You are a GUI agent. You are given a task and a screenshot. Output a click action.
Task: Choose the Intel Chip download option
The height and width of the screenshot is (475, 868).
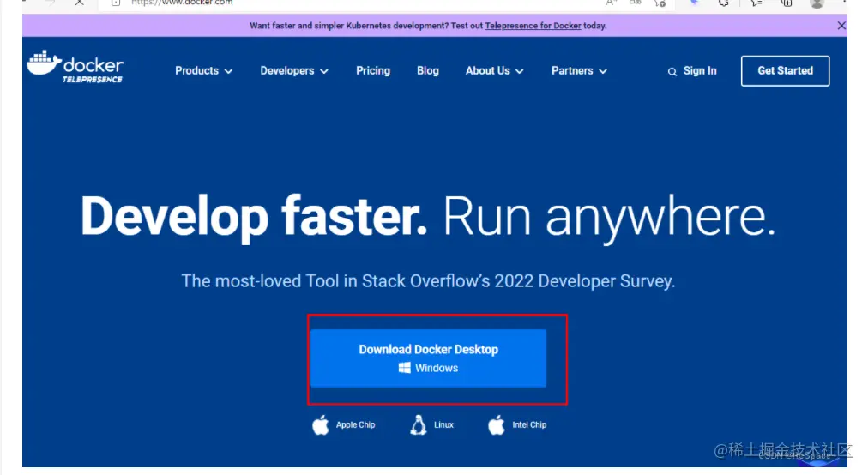[x=517, y=424]
